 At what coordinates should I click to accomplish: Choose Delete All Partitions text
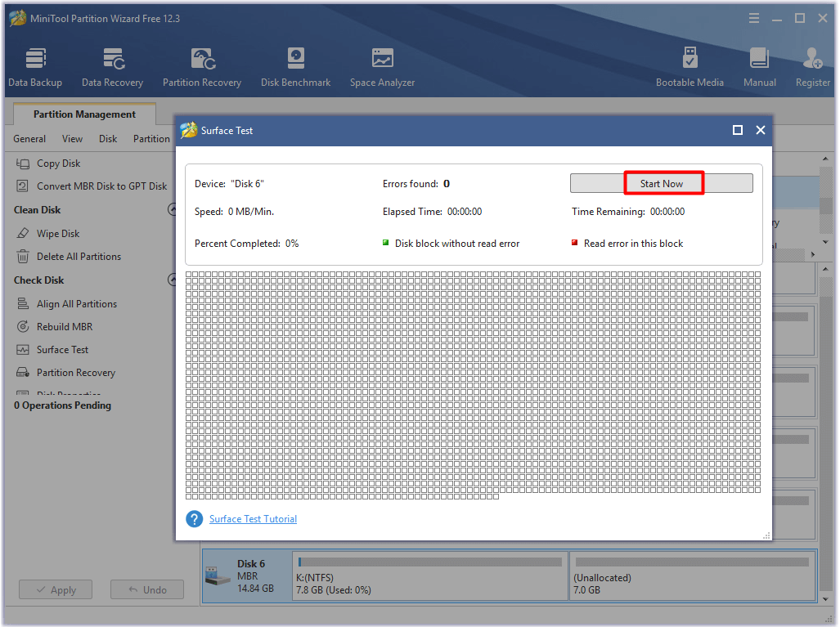tap(79, 257)
